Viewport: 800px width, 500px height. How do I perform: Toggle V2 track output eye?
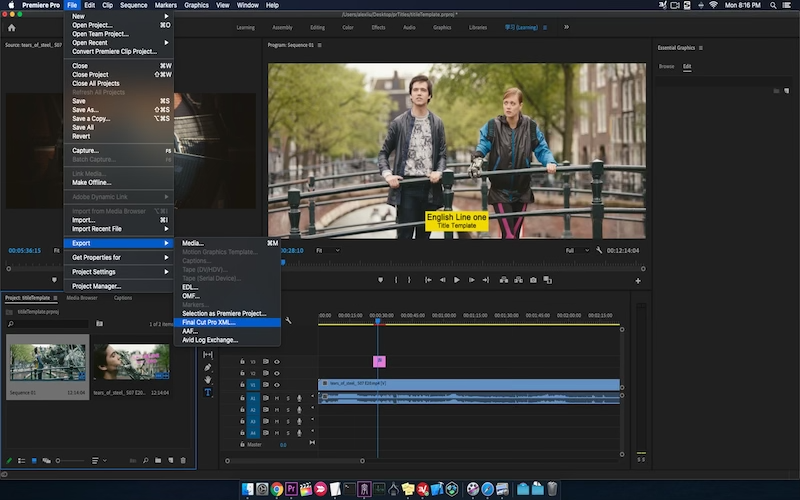[277, 373]
